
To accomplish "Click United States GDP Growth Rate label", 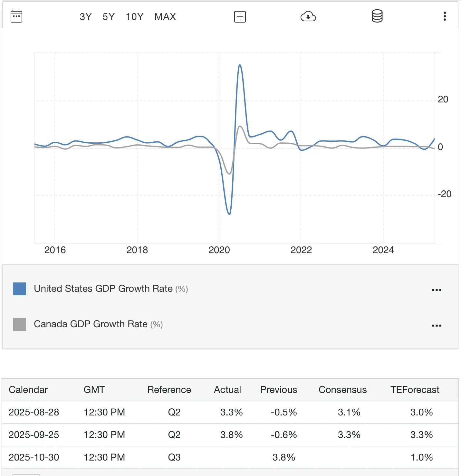I will (103, 289).
